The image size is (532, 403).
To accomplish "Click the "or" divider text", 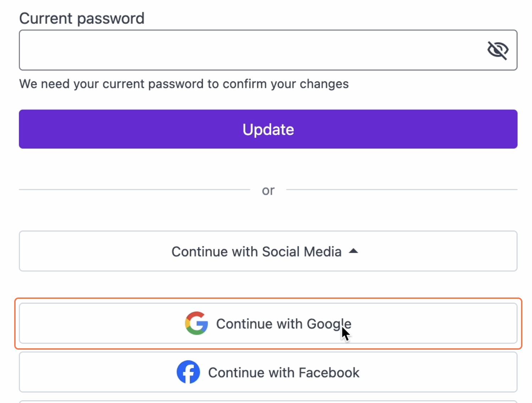I will pyautogui.click(x=268, y=190).
